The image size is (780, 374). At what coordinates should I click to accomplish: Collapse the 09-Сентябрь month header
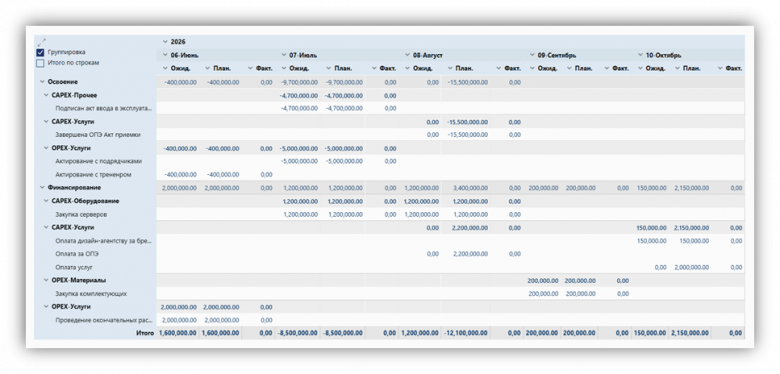click(x=532, y=55)
